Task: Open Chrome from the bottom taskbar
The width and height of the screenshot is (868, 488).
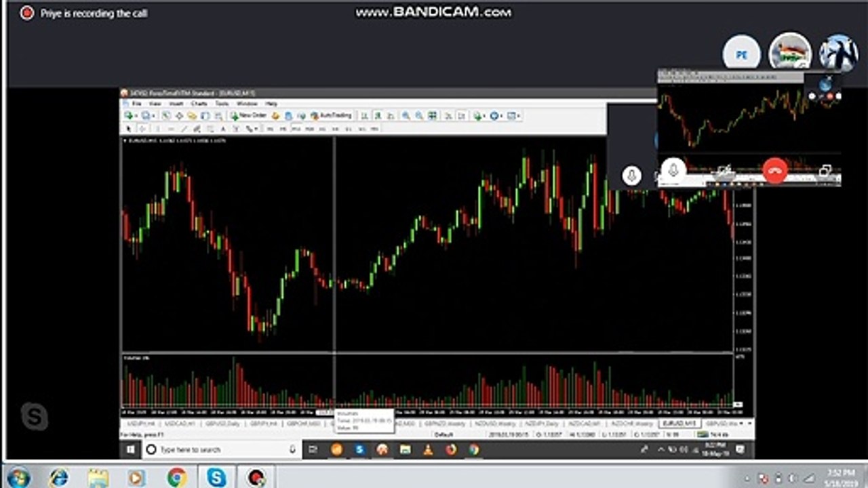Action: 177,478
